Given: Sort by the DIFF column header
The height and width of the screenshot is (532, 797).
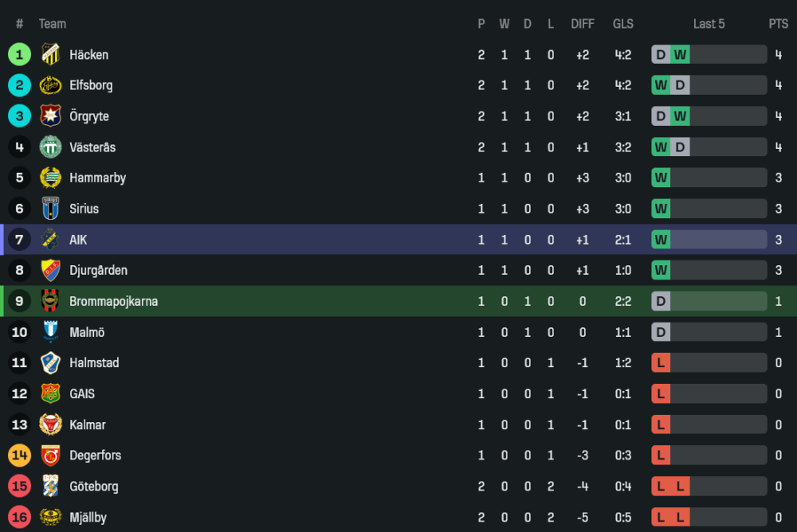Looking at the screenshot, I should 583,24.
